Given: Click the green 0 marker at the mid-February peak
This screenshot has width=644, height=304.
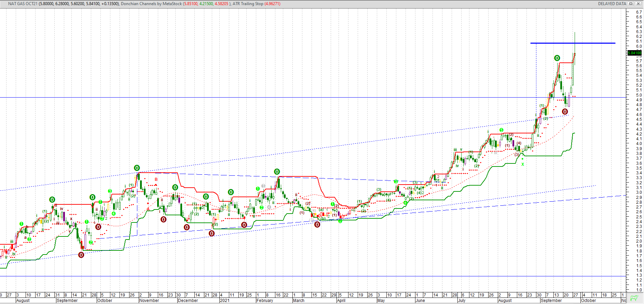Looking at the screenshot, I should pyautogui.click(x=277, y=172).
